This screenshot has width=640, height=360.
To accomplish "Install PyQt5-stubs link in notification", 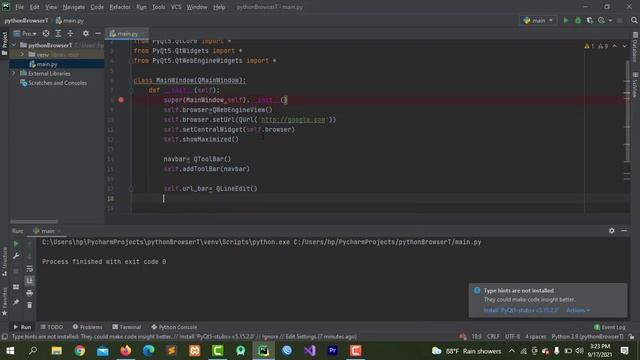I will (521, 310).
